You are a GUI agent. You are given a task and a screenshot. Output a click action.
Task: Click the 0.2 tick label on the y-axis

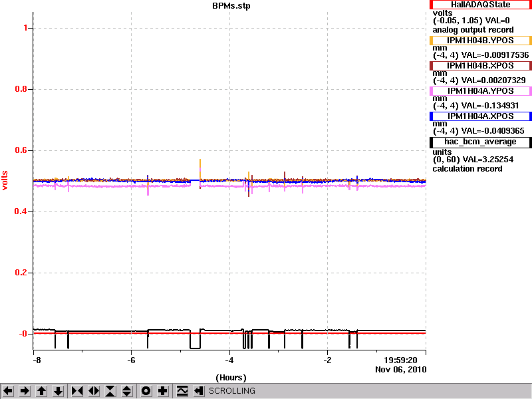21,273
